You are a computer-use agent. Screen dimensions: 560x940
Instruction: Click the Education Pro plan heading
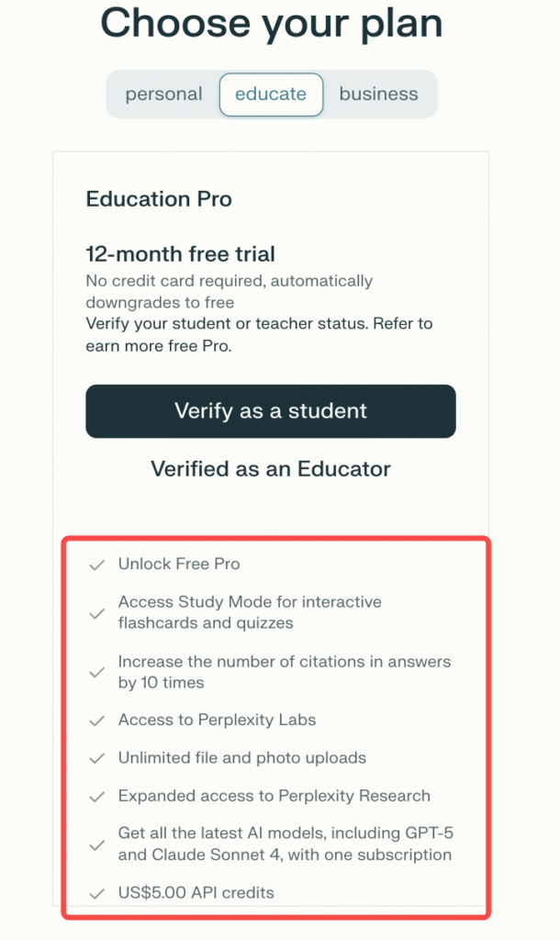159,199
